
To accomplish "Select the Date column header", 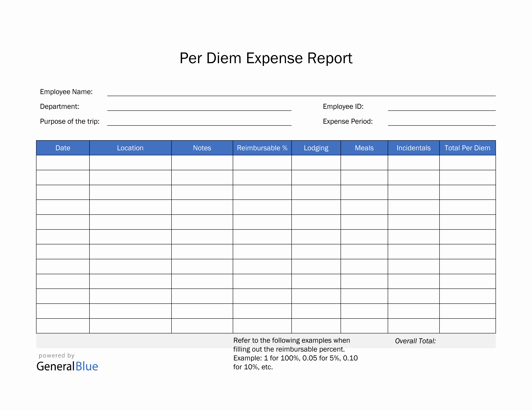I will point(63,148).
